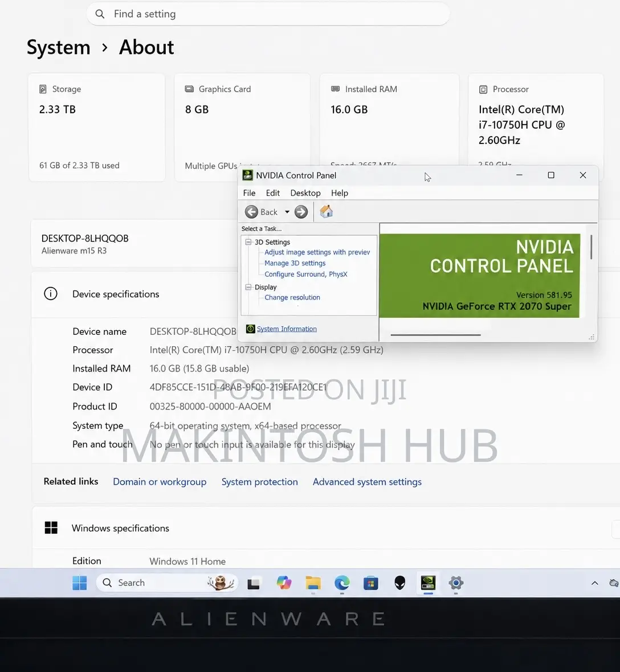Click the taskbar Search box

(167, 583)
